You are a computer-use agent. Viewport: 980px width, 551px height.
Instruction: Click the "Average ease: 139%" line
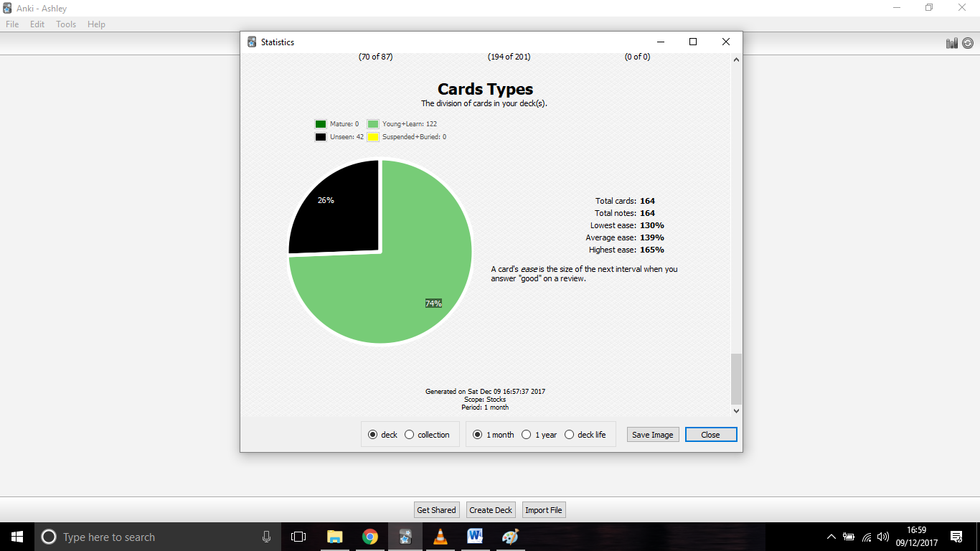(625, 237)
